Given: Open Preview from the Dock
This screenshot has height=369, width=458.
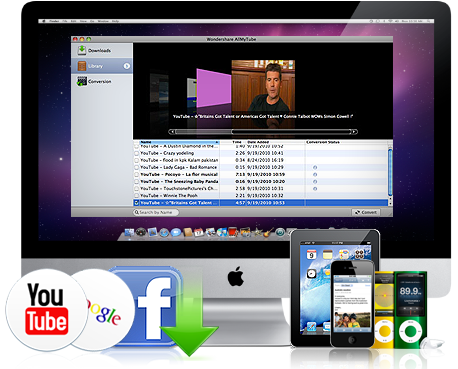Looking at the screenshot, I should coord(210,232).
